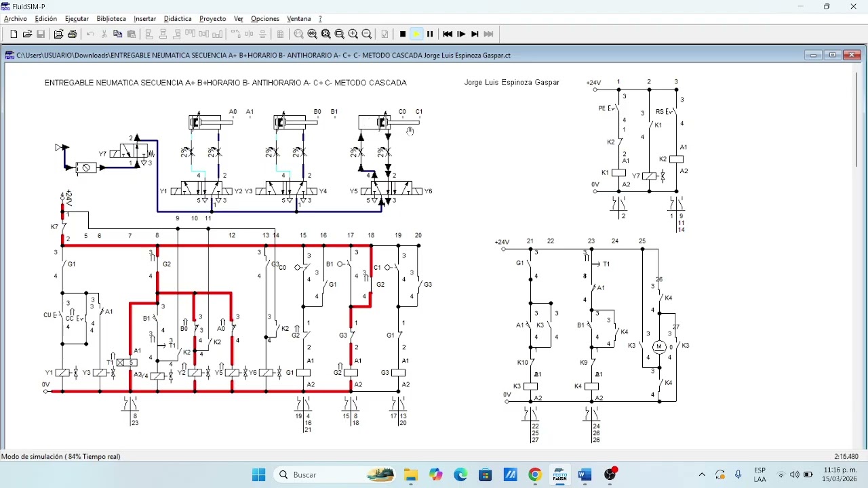Open the Insertar menu
This screenshot has width=868, height=488.
coord(145,19)
